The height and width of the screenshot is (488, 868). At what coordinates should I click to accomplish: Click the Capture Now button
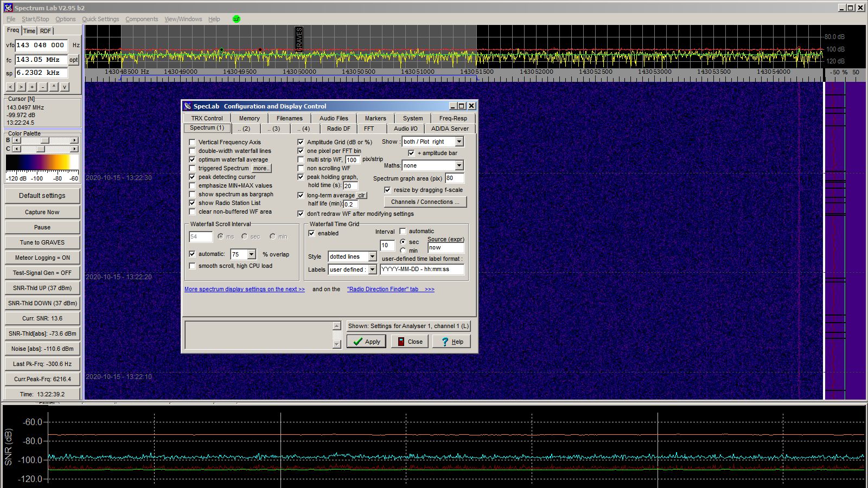(x=42, y=212)
